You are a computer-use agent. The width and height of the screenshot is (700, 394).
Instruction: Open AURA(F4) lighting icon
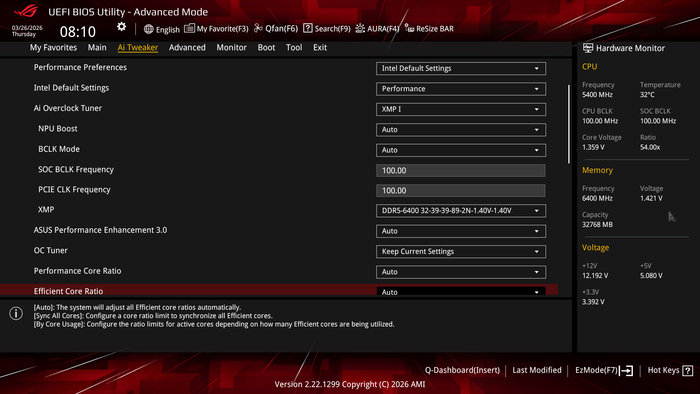tap(360, 29)
